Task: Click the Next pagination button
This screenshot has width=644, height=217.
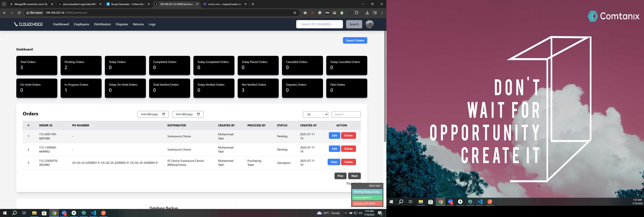Action: pos(354,176)
